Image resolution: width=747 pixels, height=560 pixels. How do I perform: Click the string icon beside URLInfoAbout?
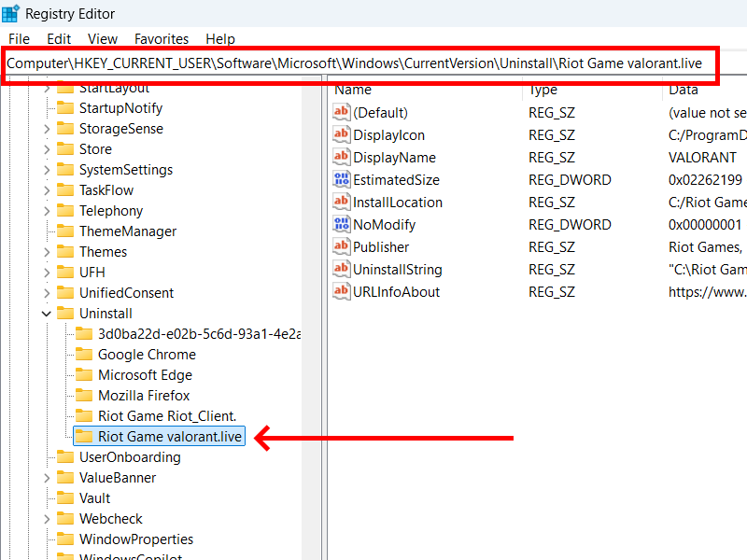point(342,291)
